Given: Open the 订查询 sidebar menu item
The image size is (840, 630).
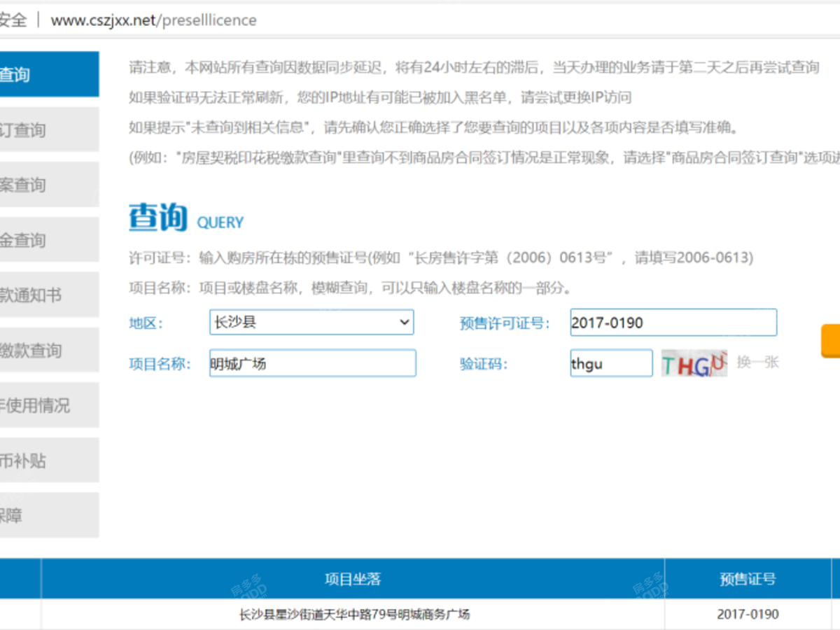Looking at the screenshot, I should tap(49, 129).
